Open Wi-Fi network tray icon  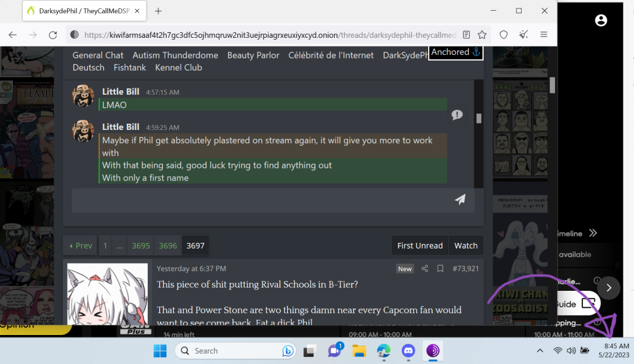click(558, 351)
